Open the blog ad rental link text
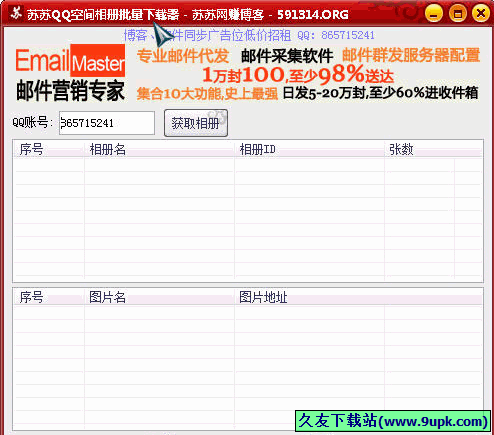 (249, 35)
